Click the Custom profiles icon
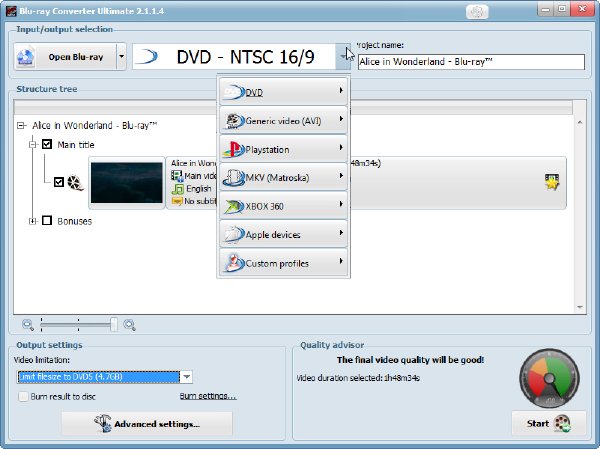600x449 pixels. pyautogui.click(x=233, y=263)
